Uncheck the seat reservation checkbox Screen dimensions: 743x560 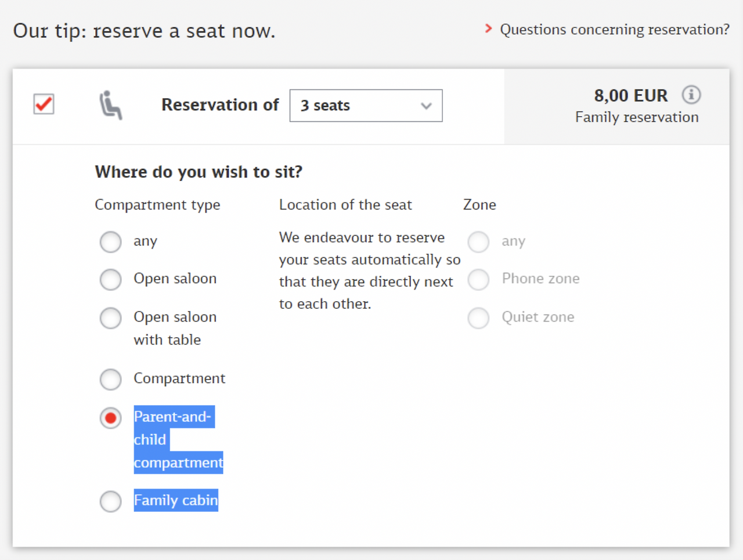click(x=44, y=104)
